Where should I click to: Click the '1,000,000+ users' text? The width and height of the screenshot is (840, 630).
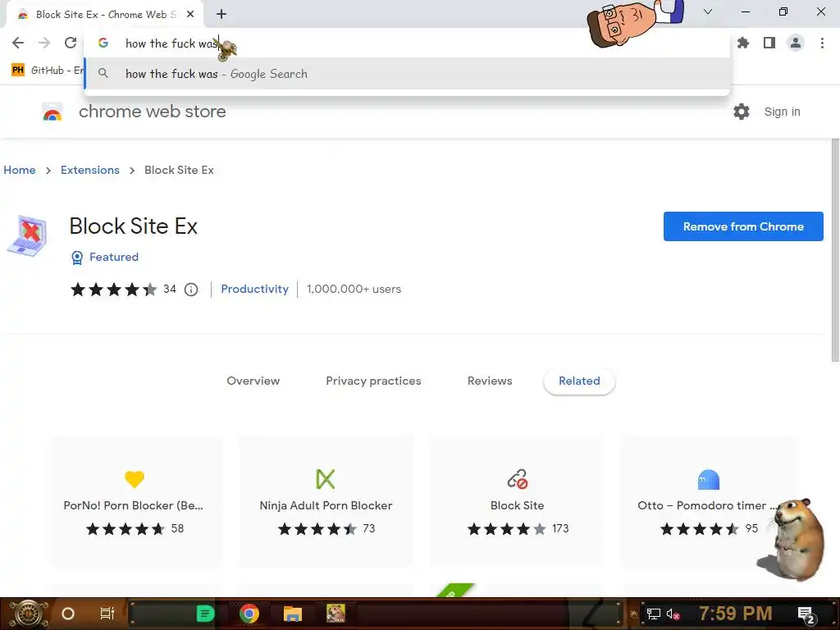(354, 289)
